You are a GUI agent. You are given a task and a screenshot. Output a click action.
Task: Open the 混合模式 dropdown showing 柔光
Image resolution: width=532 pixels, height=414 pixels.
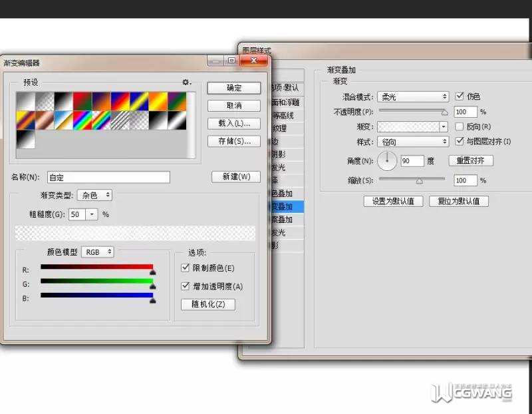point(413,97)
